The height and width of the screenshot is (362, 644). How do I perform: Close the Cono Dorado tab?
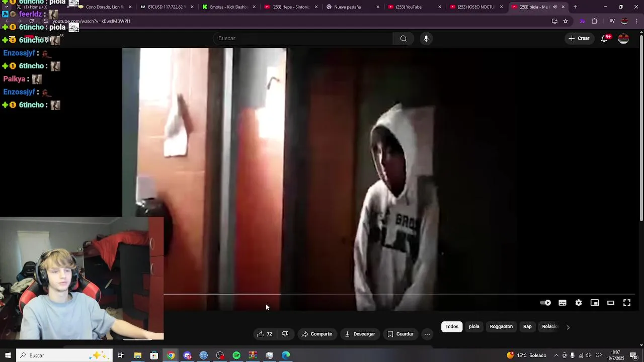click(130, 7)
